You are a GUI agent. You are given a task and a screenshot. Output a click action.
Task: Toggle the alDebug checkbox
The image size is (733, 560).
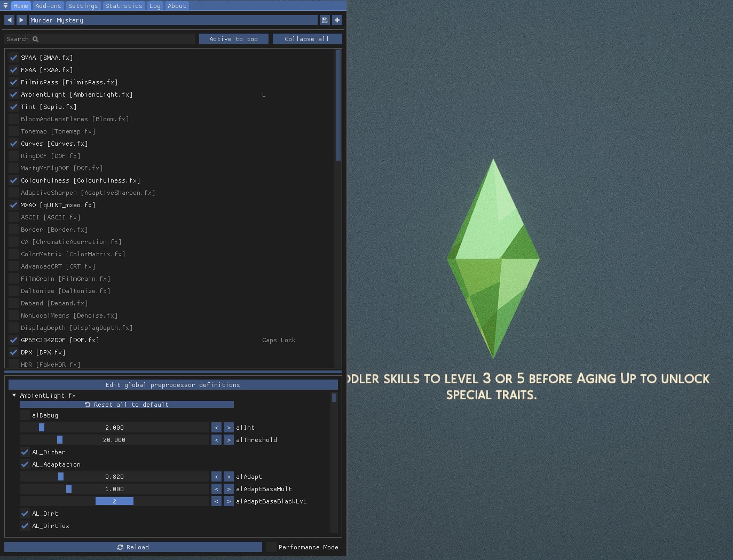point(25,415)
